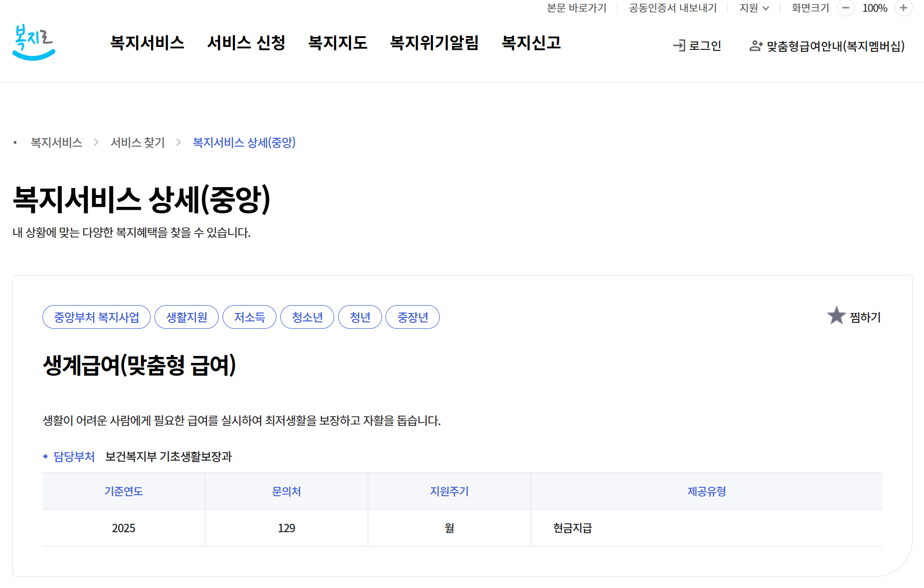Image resolution: width=924 pixels, height=588 pixels.
Task: Open the 서비스 신청 menu
Action: pyautogui.click(x=247, y=43)
